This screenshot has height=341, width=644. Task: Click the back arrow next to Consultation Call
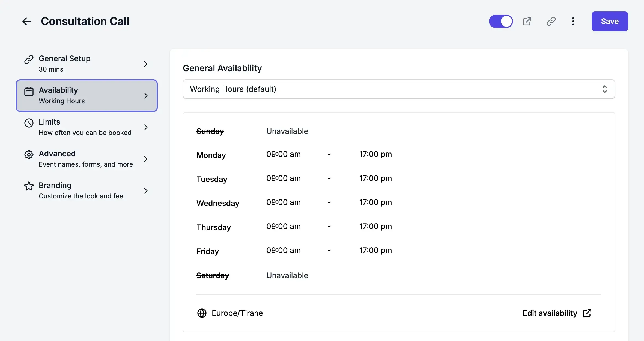pos(26,21)
